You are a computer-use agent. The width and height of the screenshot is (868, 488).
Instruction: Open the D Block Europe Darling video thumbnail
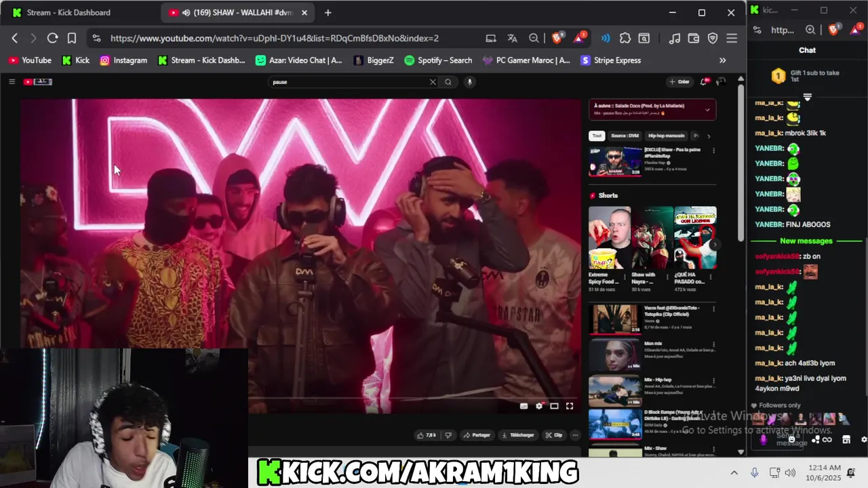615,424
